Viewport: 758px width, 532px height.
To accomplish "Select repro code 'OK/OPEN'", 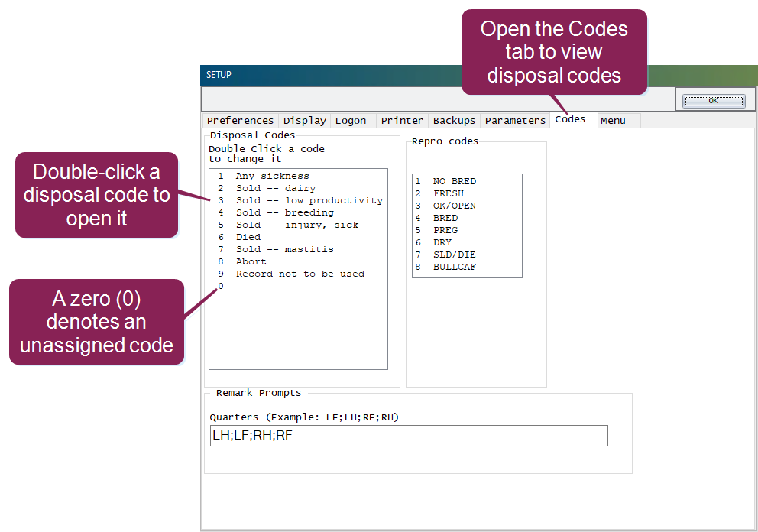I will pos(467,206).
